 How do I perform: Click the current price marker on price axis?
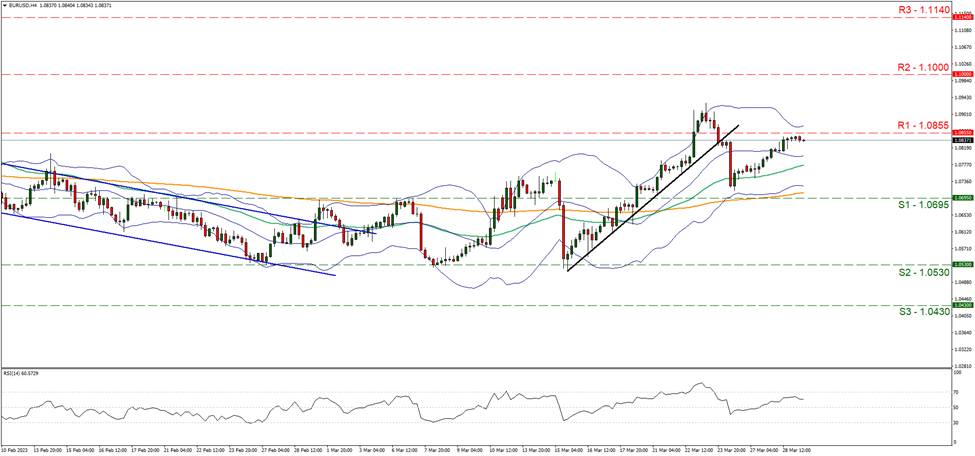pyautogui.click(x=962, y=140)
